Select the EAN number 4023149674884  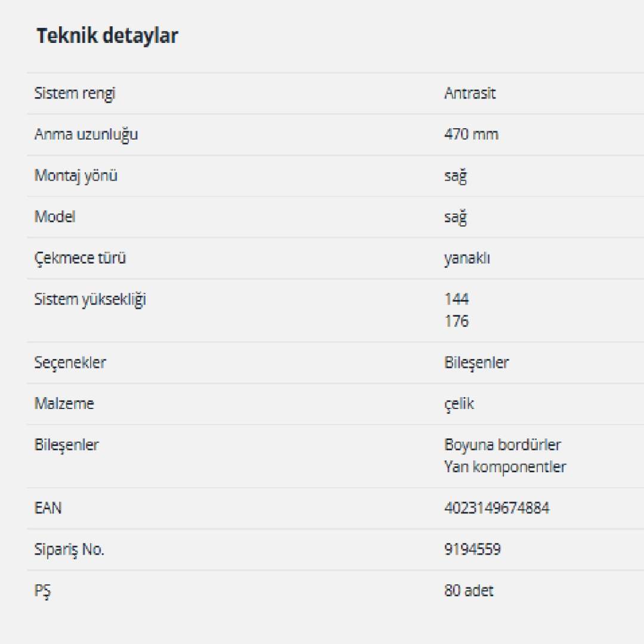pyautogui.click(x=497, y=508)
